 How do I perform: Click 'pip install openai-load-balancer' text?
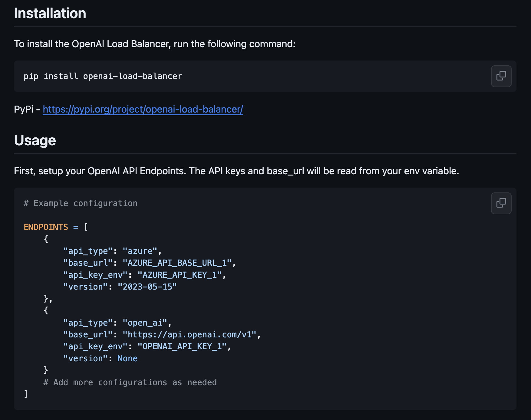pos(103,76)
